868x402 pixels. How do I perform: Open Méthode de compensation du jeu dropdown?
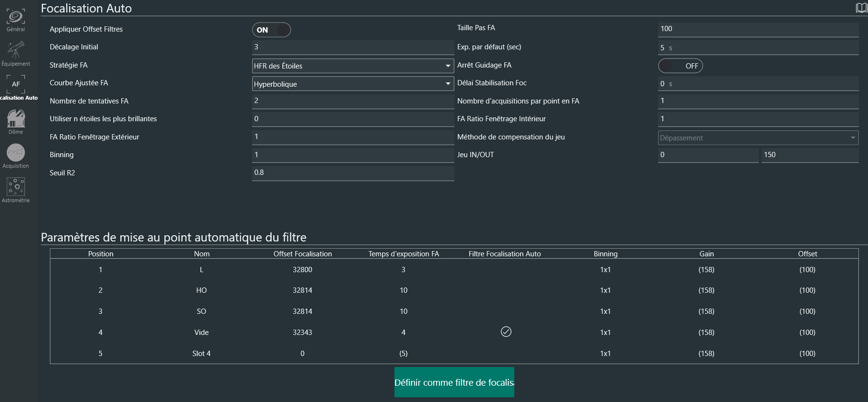tap(758, 138)
